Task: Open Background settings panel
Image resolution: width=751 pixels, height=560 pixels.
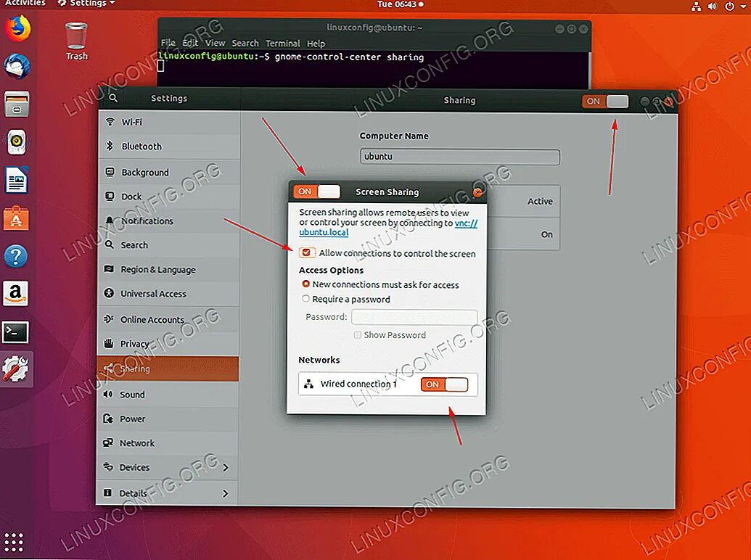Action: (x=168, y=173)
